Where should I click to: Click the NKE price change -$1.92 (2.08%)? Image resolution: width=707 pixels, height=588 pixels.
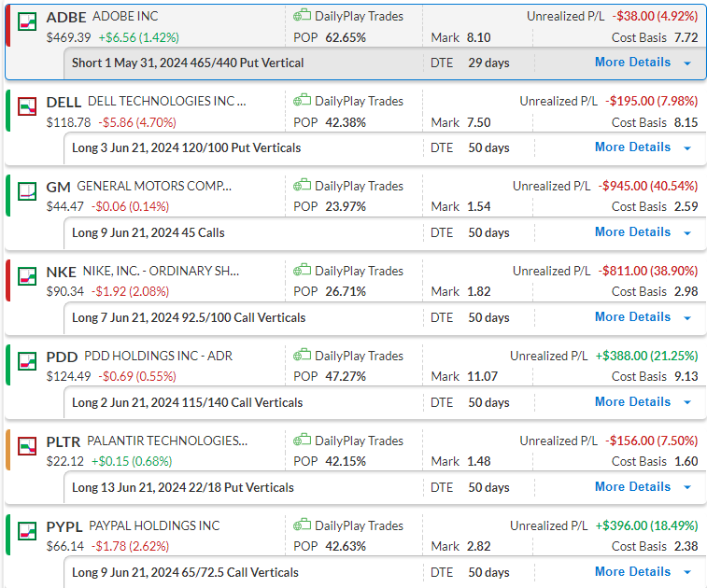tap(131, 292)
